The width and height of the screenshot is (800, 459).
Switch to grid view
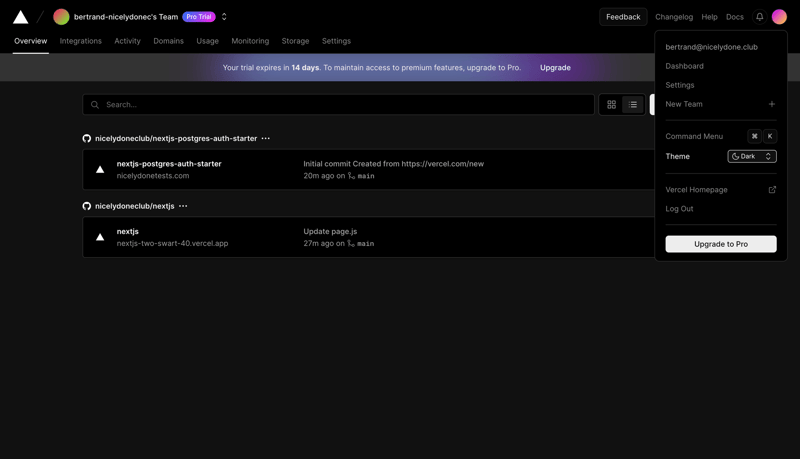click(x=611, y=105)
